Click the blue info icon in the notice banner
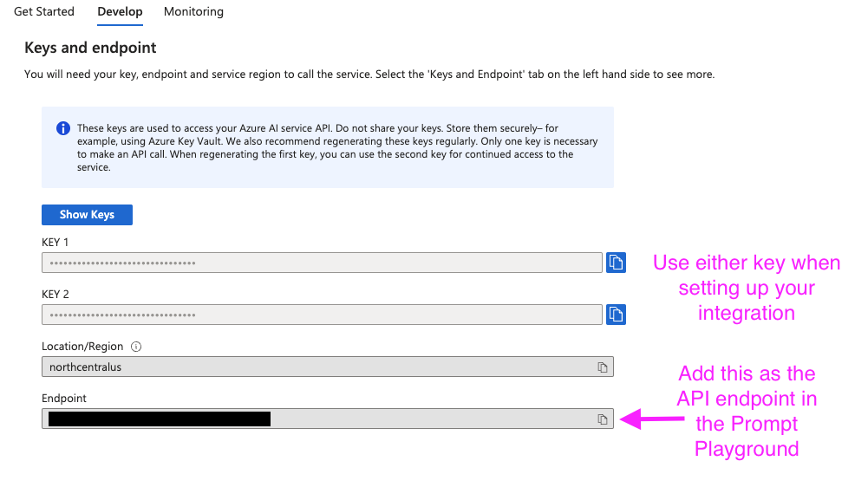868x487 pixels. pos(63,128)
